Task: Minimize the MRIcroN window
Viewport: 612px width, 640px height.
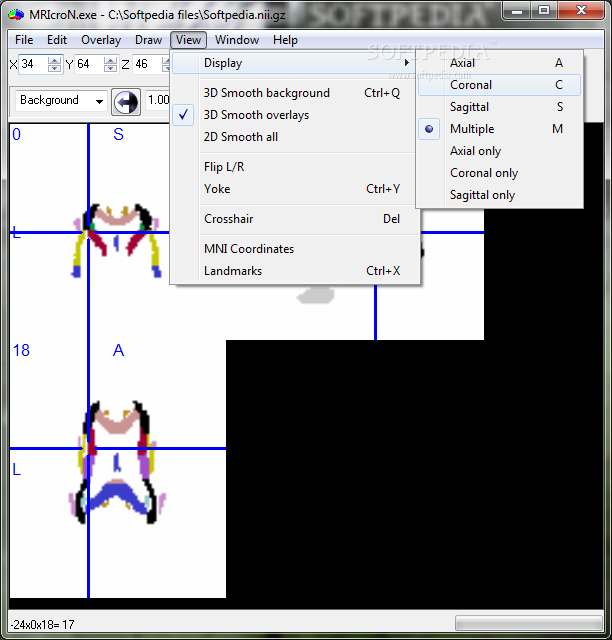Action: [517, 11]
